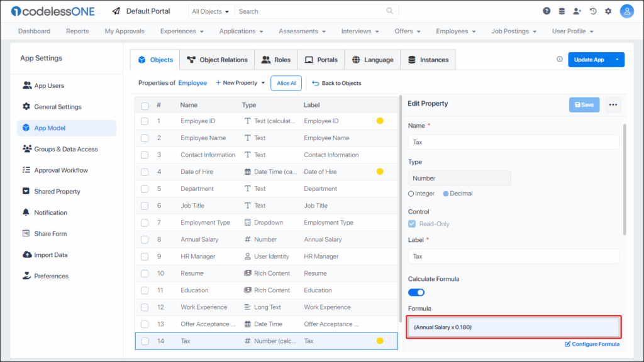The height and width of the screenshot is (362, 644).
Task: Click the add user icon in header
Action: click(577, 11)
